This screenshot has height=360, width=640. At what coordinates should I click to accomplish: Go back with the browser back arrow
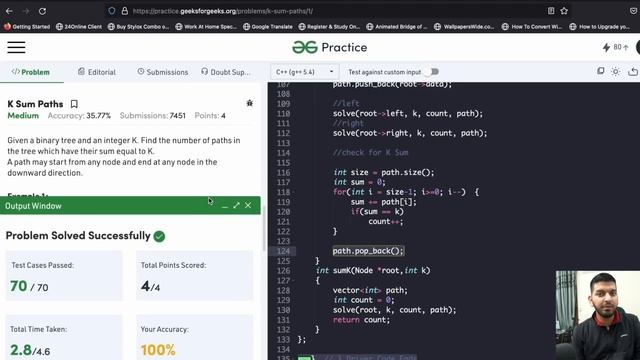[x=9, y=11]
